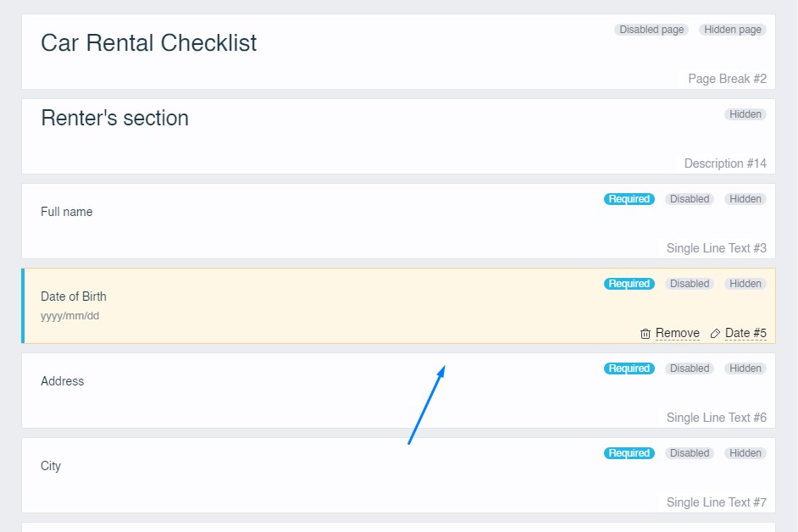
Task: Toggle Disabled on Date of Birth field
Action: pyautogui.click(x=690, y=284)
